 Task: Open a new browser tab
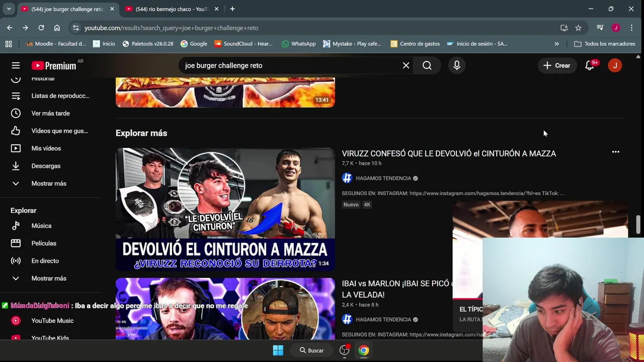232,9
